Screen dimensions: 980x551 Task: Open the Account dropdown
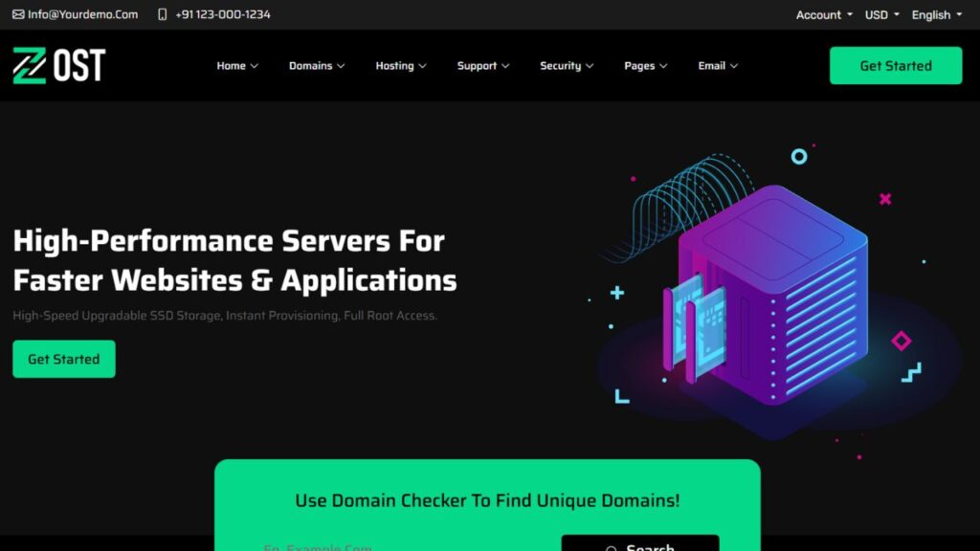824,14
